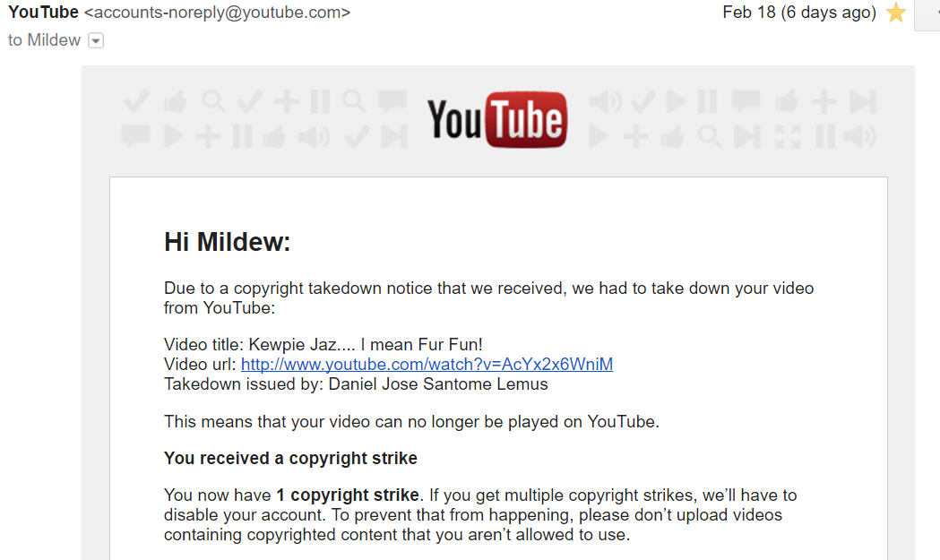The width and height of the screenshot is (940, 560).
Task: Unstar this email using the yellow star
Action: tap(895, 12)
